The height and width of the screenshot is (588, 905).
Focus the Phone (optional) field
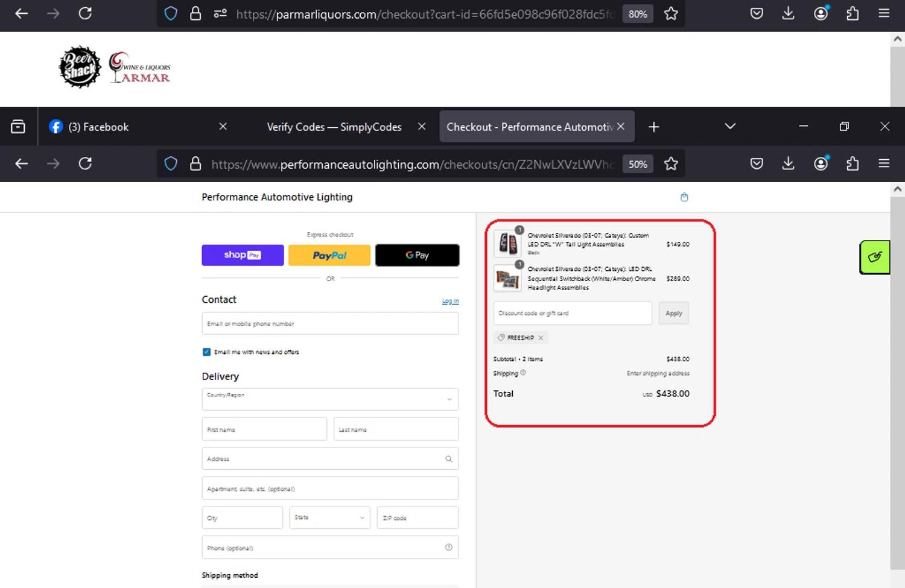tap(330, 547)
